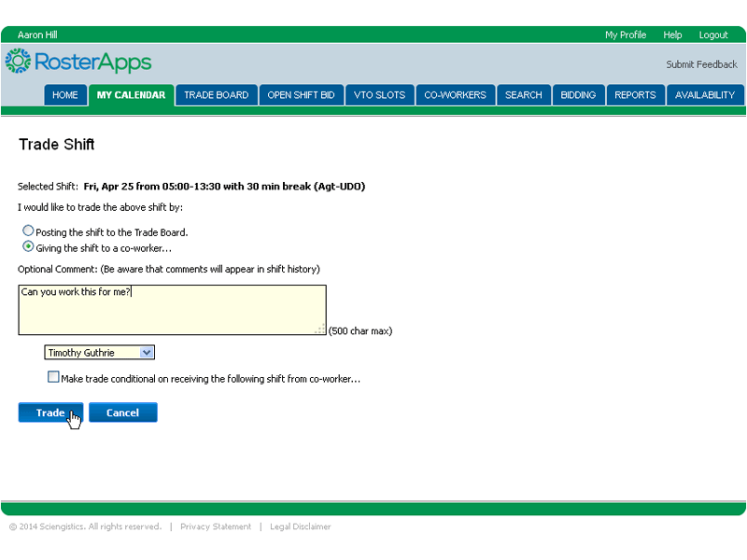Grab the comment box resize handle
This screenshot has width=747, height=560.
coord(320,329)
